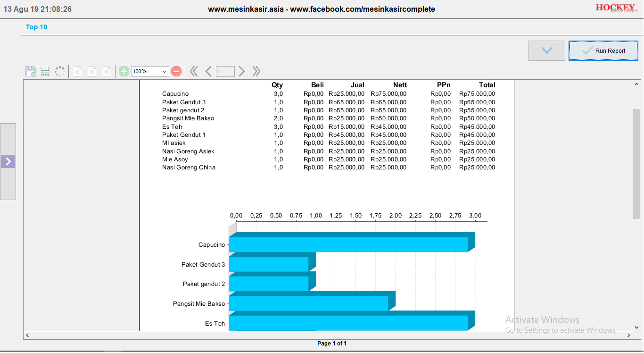644x353 pixels.
Task: Click Nasi Goreng China row name
Action: (189, 167)
